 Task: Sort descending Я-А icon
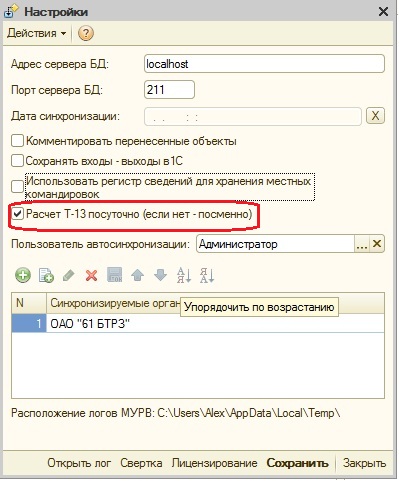coord(207,275)
